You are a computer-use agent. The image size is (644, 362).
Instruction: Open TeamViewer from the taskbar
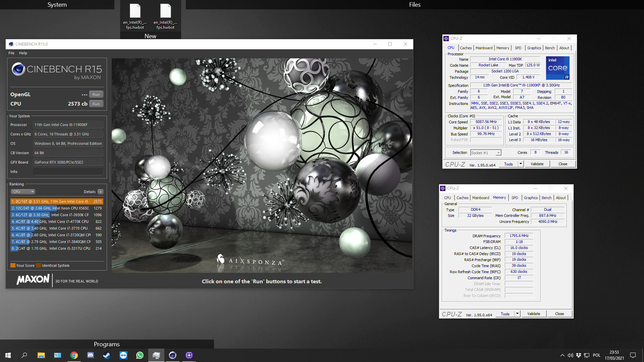(123, 355)
